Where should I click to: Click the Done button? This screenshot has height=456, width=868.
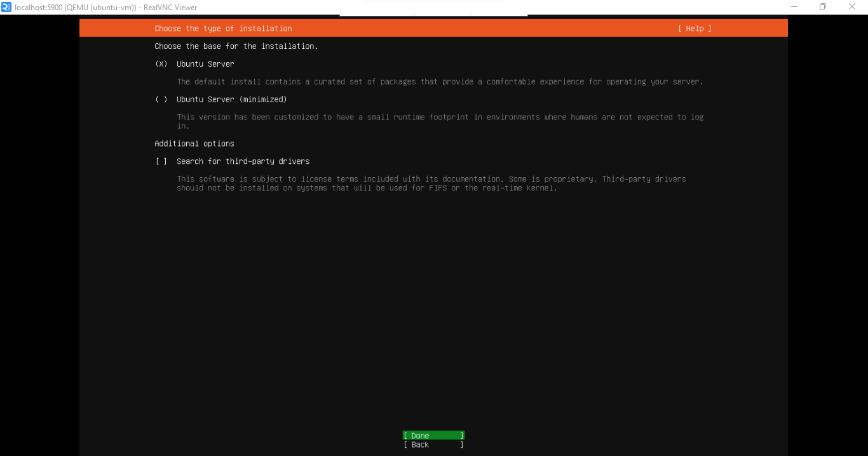tap(433, 436)
